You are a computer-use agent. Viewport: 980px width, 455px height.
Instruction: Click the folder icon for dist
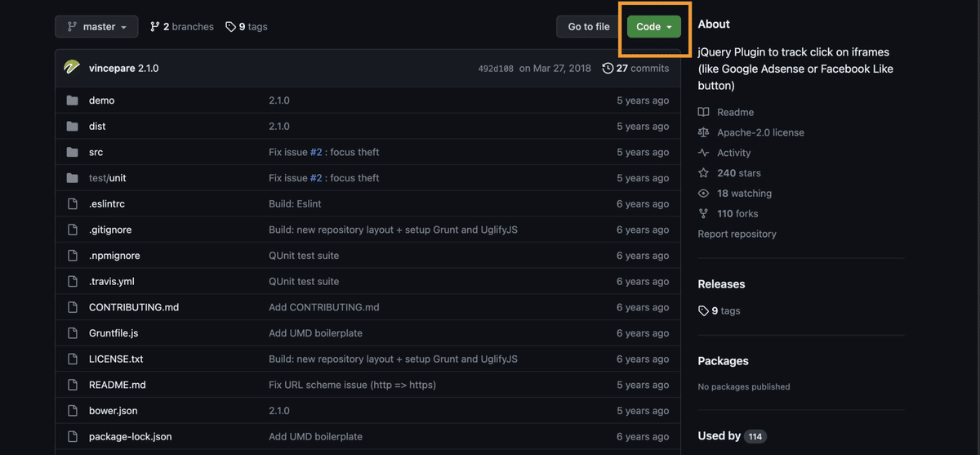[72, 127]
